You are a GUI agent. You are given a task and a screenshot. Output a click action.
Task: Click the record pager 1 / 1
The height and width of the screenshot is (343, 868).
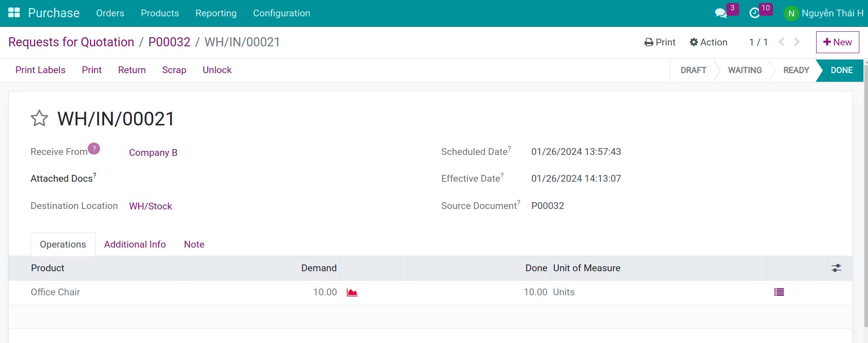click(758, 42)
